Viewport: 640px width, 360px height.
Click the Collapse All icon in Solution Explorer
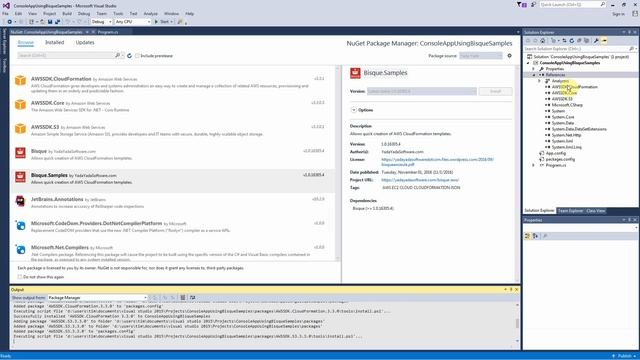[x=579, y=41]
